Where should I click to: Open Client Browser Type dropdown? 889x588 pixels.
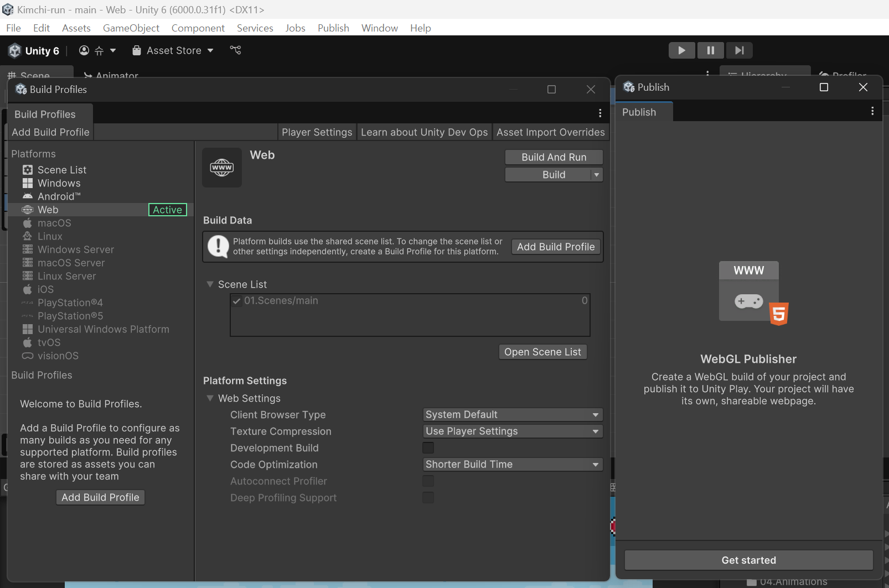[513, 415]
